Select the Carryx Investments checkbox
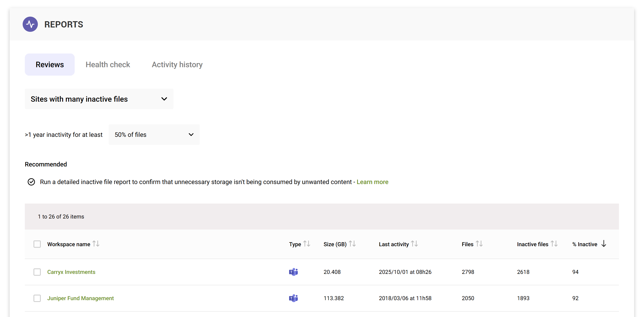The width and height of the screenshot is (644, 317). point(37,272)
